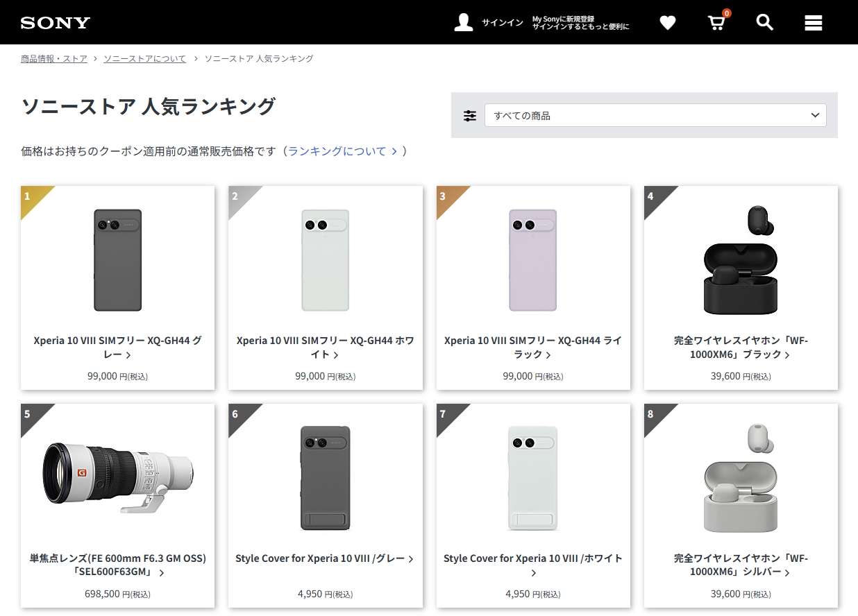This screenshot has width=858, height=616.
Task: Open Style Cover ホワイト product image
Action: pos(533,478)
